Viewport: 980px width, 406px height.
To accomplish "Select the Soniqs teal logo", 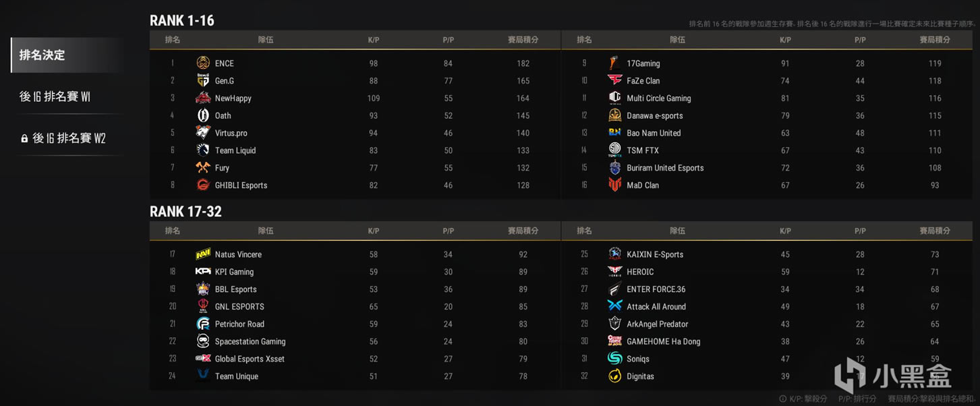I will tap(614, 359).
